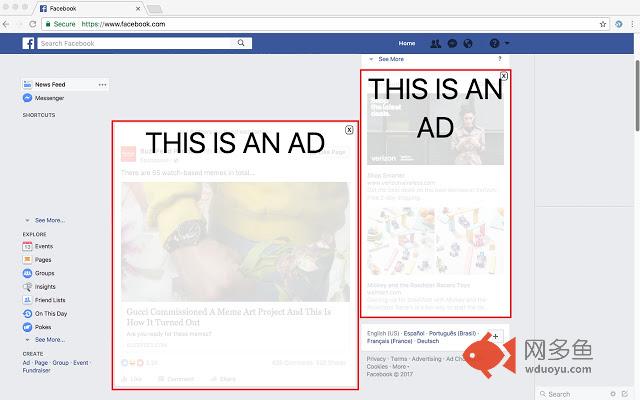Screen dimensions: 640x400
Task: Click the Pages flag icon
Action: 27,260
